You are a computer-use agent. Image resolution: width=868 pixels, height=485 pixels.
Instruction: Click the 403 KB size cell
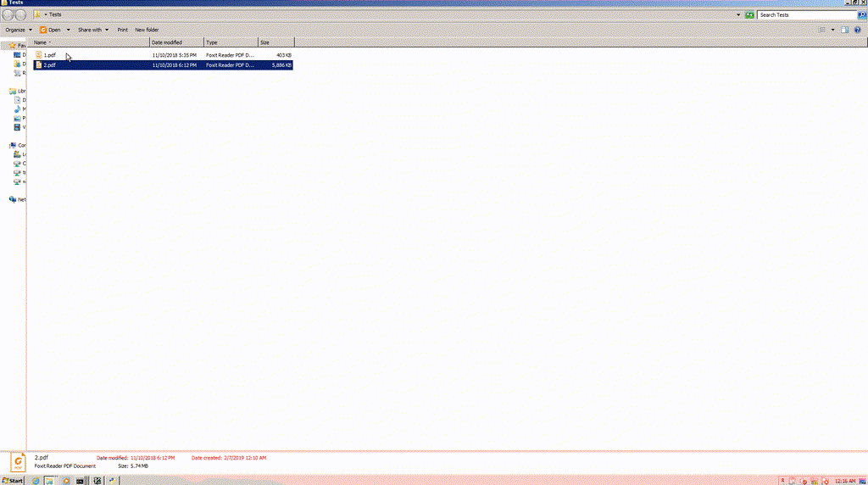tap(284, 55)
